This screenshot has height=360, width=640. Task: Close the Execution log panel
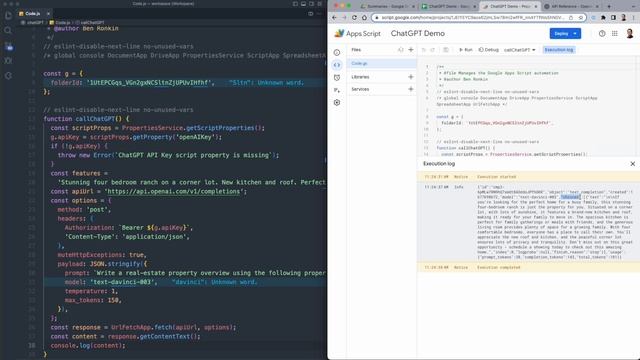[633, 164]
